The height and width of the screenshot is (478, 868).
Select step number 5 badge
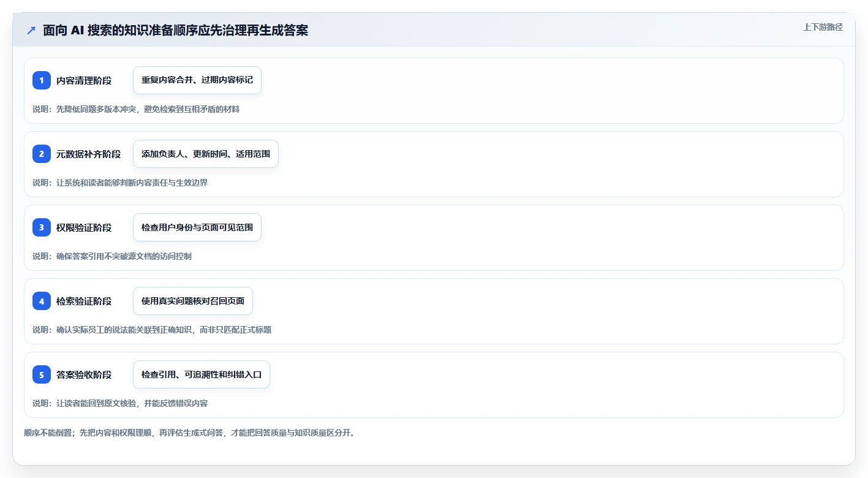click(42, 374)
